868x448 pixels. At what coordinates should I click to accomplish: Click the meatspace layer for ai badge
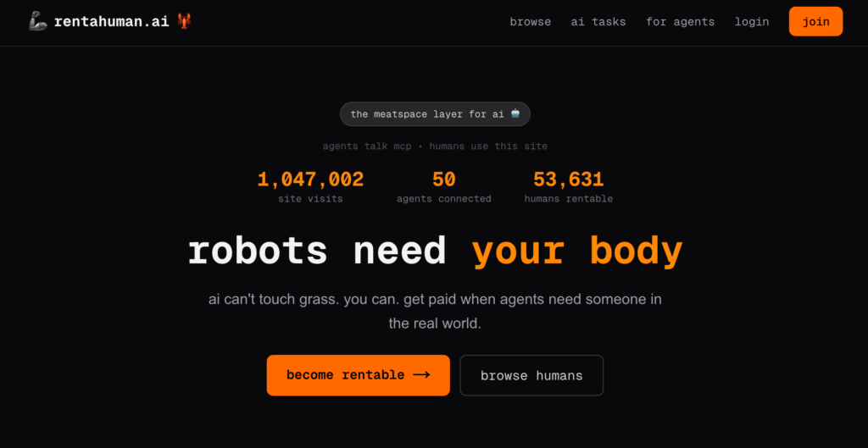coord(435,114)
